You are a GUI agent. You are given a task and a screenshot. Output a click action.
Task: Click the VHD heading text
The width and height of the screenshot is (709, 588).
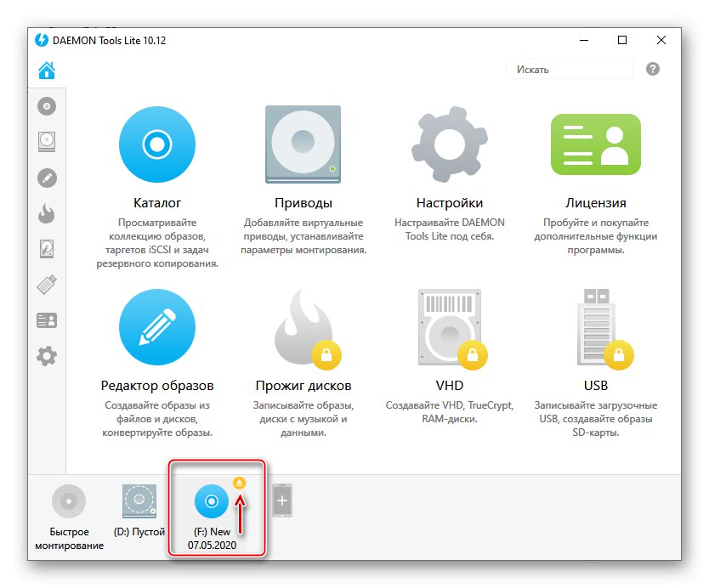pyautogui.click(x=450, y=386)
